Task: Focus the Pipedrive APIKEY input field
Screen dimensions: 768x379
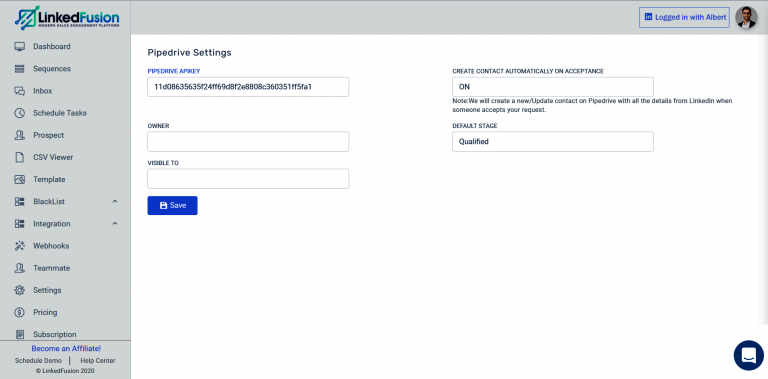Action: (248, 87)
